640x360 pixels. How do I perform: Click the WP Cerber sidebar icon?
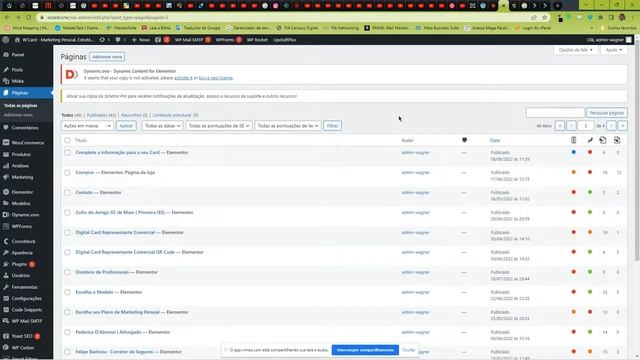(6, 348)
